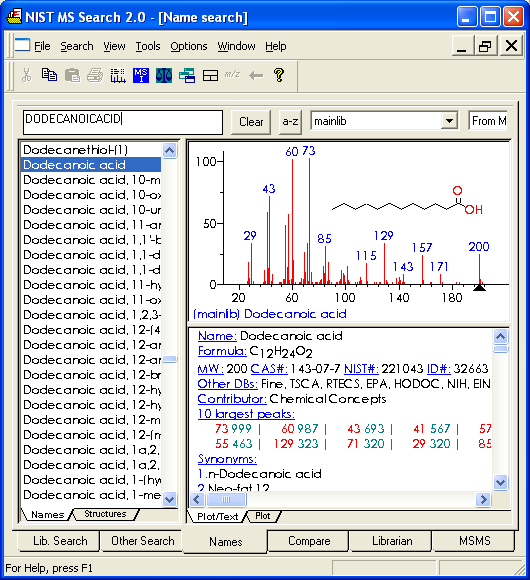Expand the mainlib library dropdown
The image size is (530, 580).
click(x=449, y=121)
